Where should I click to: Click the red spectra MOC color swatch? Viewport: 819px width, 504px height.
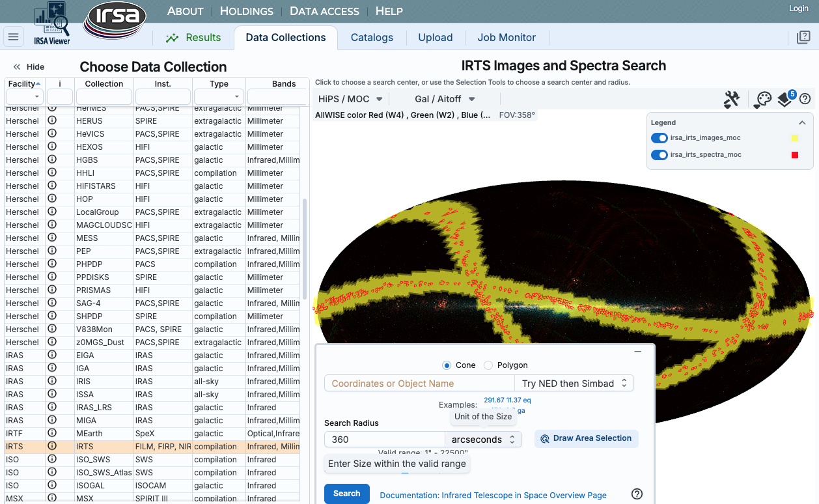(x=795, y=155)
